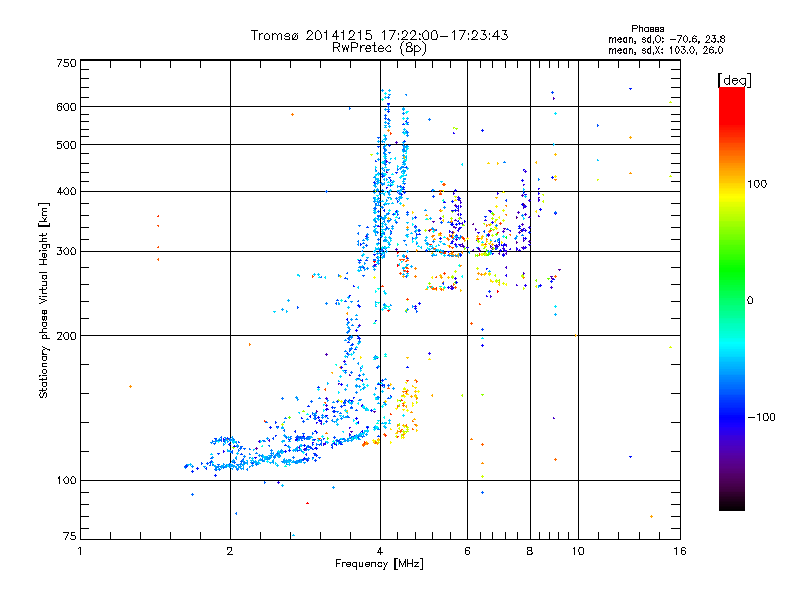800x600 pixels.
Task: Click the '16' frequency tick label
Action: click(x=680, y=551)
